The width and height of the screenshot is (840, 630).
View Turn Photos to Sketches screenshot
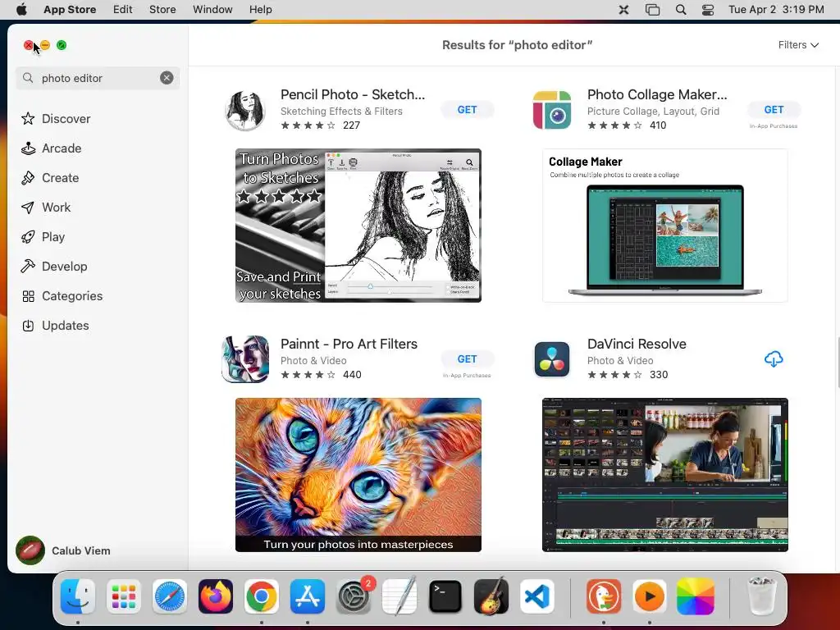pos(358,226)
